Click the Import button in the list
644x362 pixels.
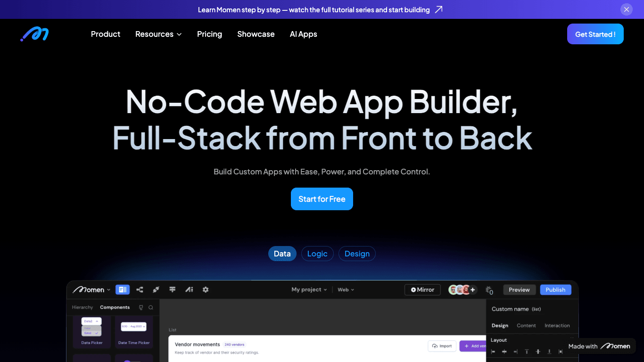(x=442, y=346)
